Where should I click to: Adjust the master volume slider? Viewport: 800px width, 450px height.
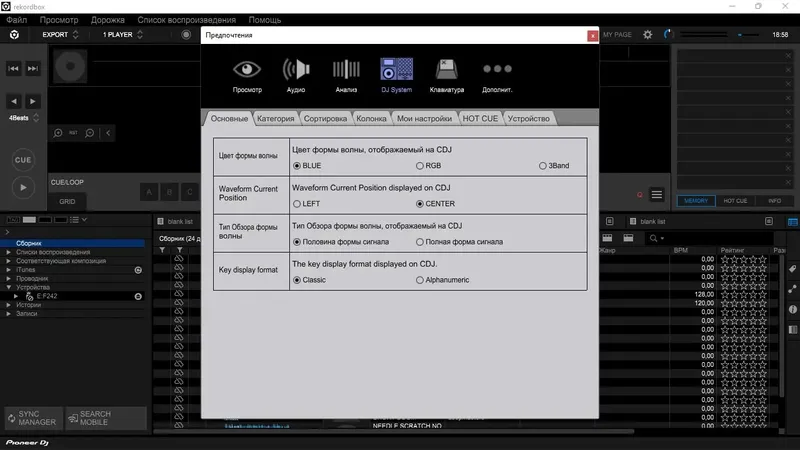[x=747, y=35]
